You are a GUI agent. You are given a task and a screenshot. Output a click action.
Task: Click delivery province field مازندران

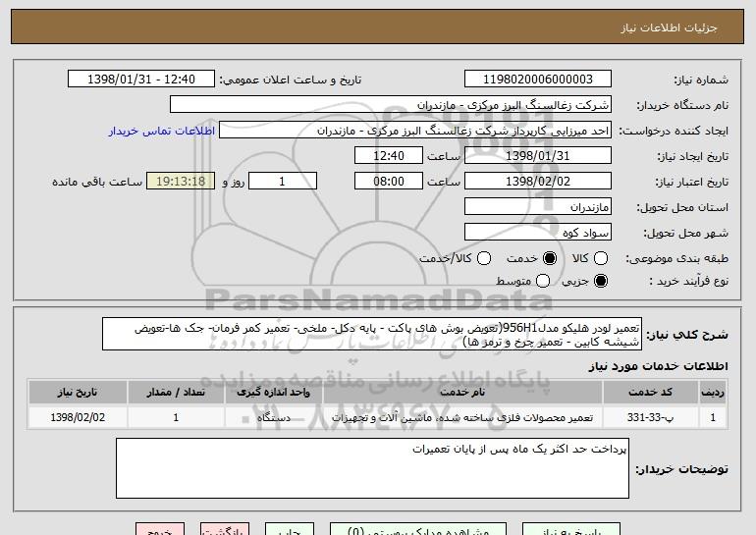point(538,207)
